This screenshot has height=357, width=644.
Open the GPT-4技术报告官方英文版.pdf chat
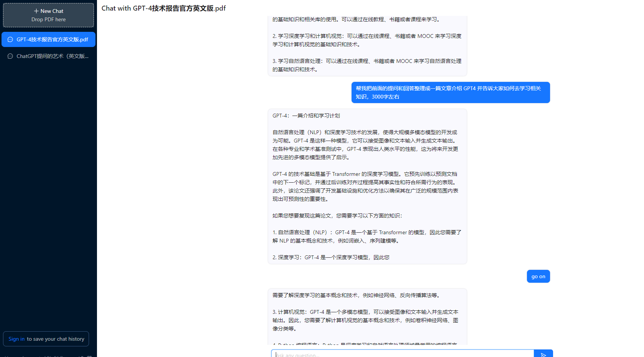(x=48, y=39)
